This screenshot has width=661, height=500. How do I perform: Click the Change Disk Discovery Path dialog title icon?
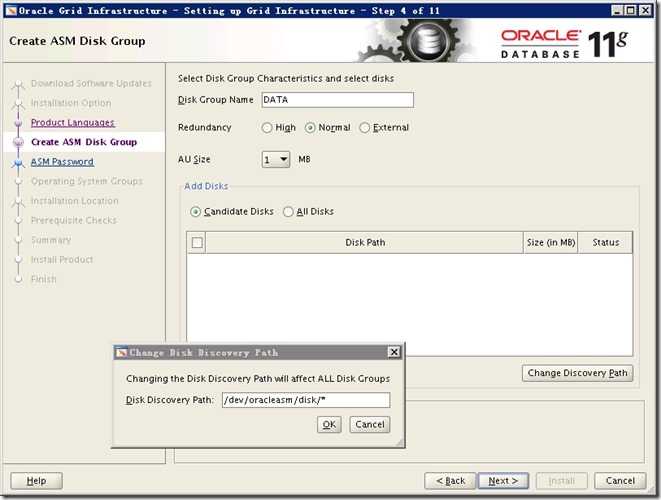(122, 352)
